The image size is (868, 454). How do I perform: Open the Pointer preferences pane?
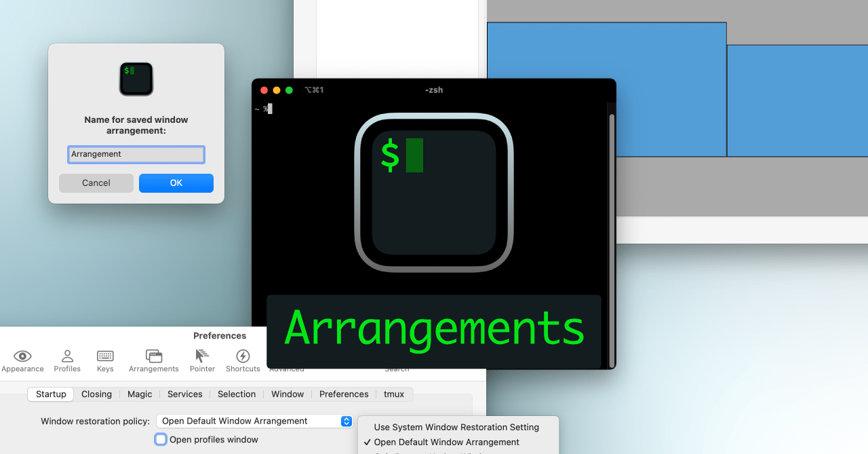point(202,360)
